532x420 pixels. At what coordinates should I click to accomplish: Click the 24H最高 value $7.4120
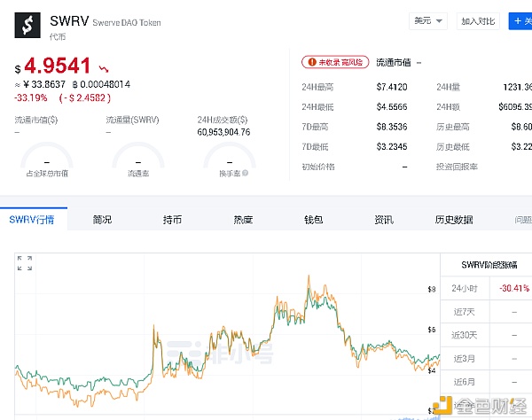coord(392,87)
